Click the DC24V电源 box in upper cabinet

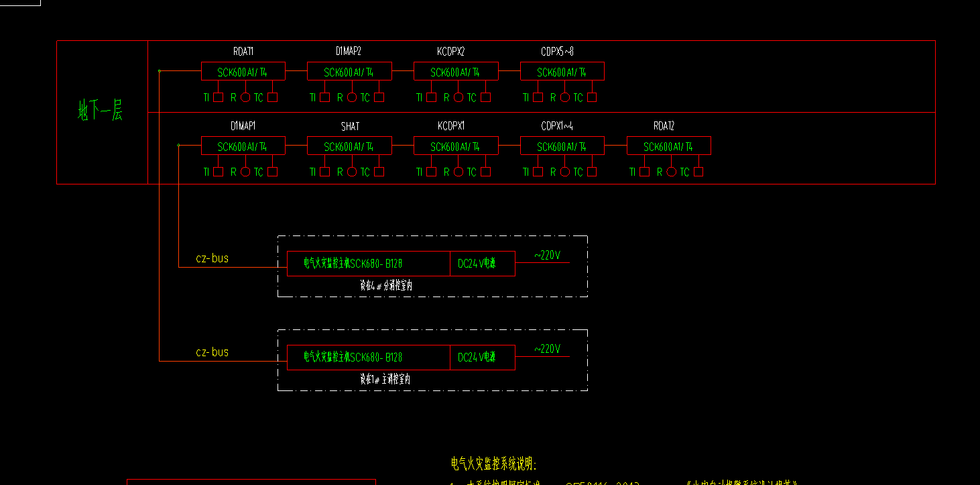pos(483,264)
